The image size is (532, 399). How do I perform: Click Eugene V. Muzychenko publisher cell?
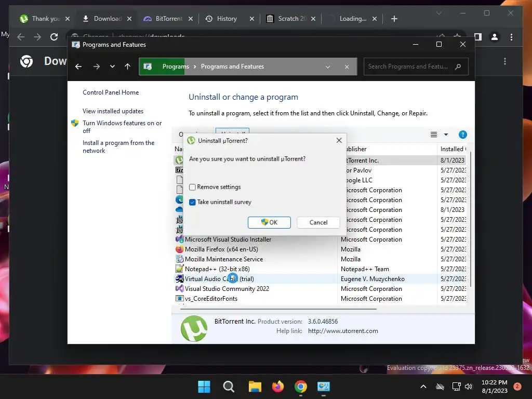[373, 279]
